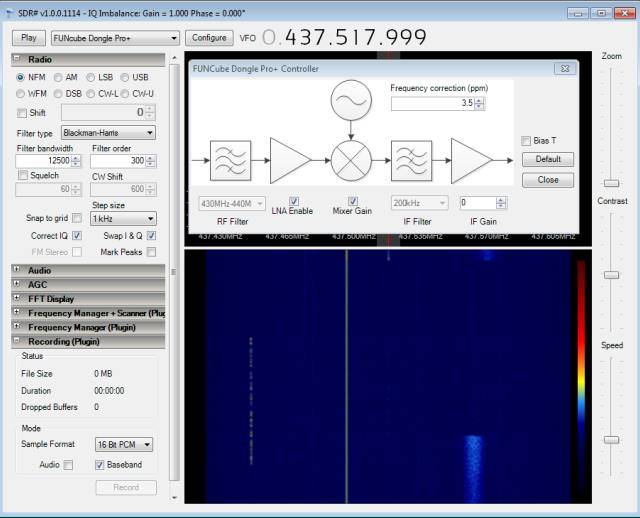Open the FUNcube Dongle Pro+ device dropdown

click(115, 38)
